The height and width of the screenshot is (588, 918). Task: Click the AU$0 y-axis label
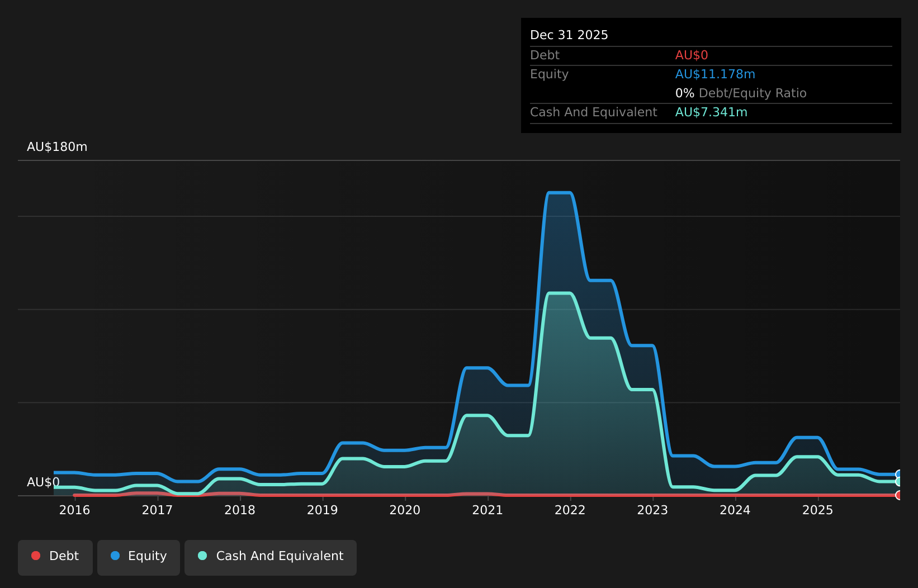click(x=43, y=482)
